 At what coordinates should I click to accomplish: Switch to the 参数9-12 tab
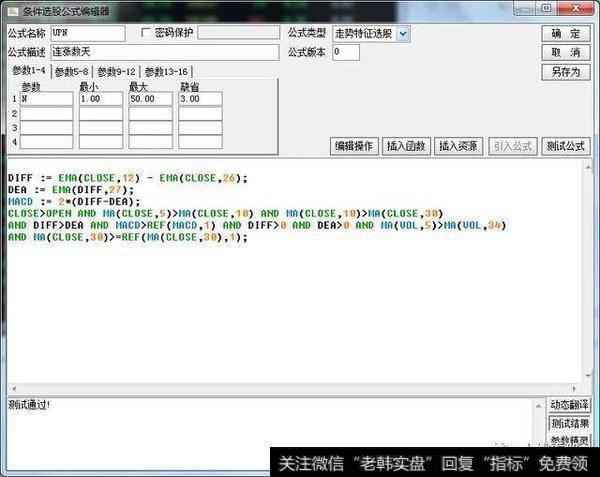(x=116, y=72)
